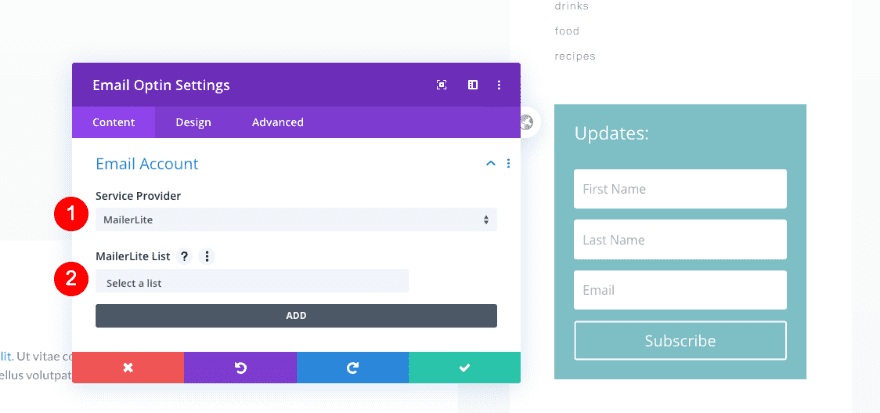The height and width of the screenshot is (413, 880).
Task: Redo the last change
Action: tap(352, 368)
